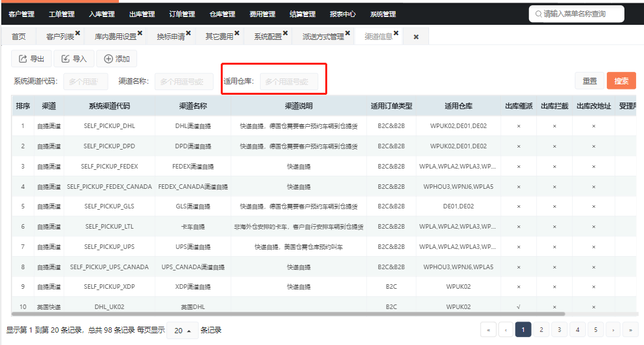Click the 导入 import button
The image size is (644, 345).
point(74,59)
